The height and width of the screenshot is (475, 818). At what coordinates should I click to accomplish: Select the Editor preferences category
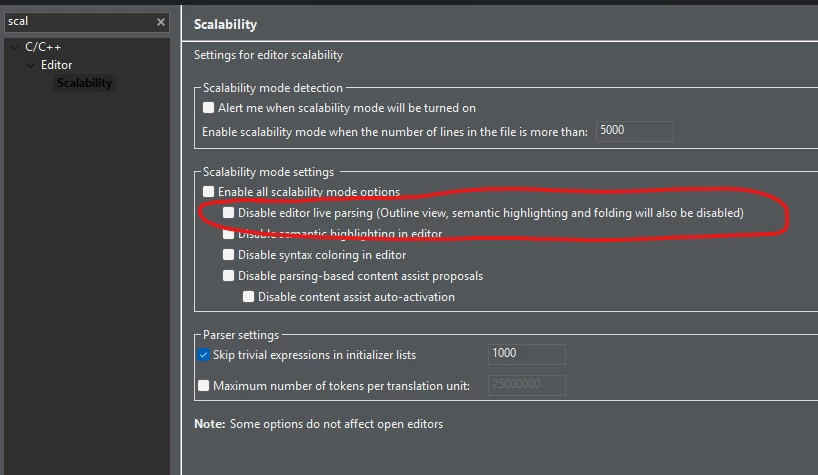pyautogui.click(x=56, y=65)
